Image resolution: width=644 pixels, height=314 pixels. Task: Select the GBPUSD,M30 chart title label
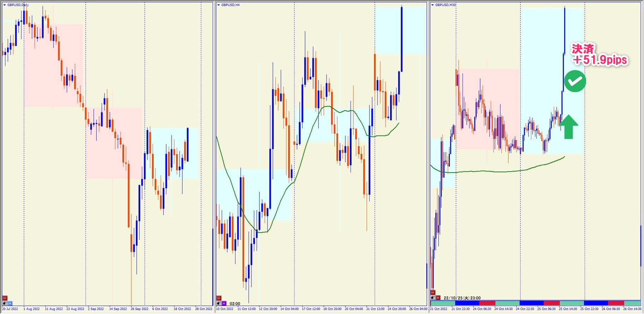point(445,5)
